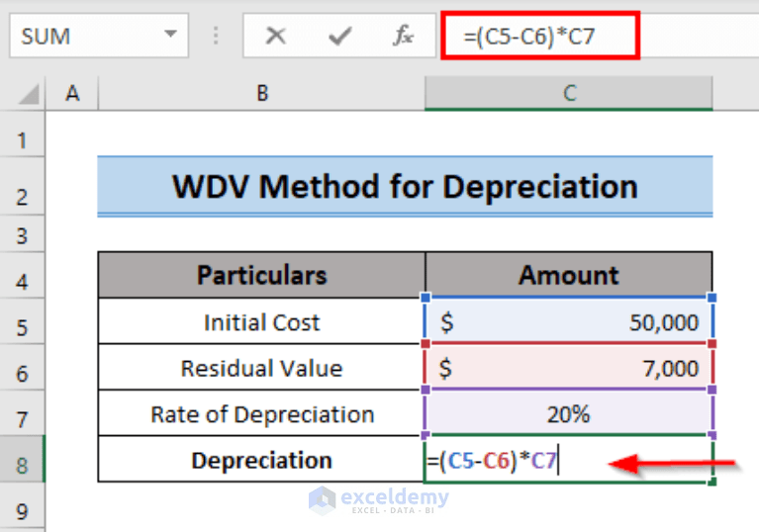Select row 4 header
Screen dimensions: 759x532
coord(23,275)
